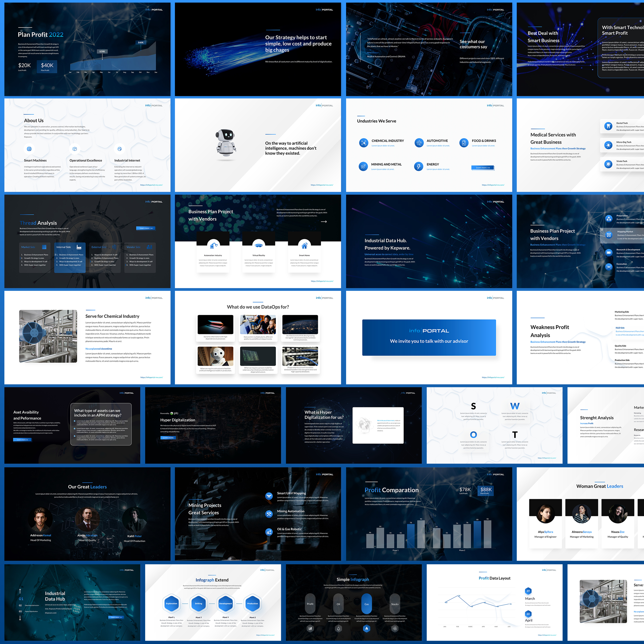Click the Smart Home house icon
This screenshot has height=644, width=644.
[304, 246]
